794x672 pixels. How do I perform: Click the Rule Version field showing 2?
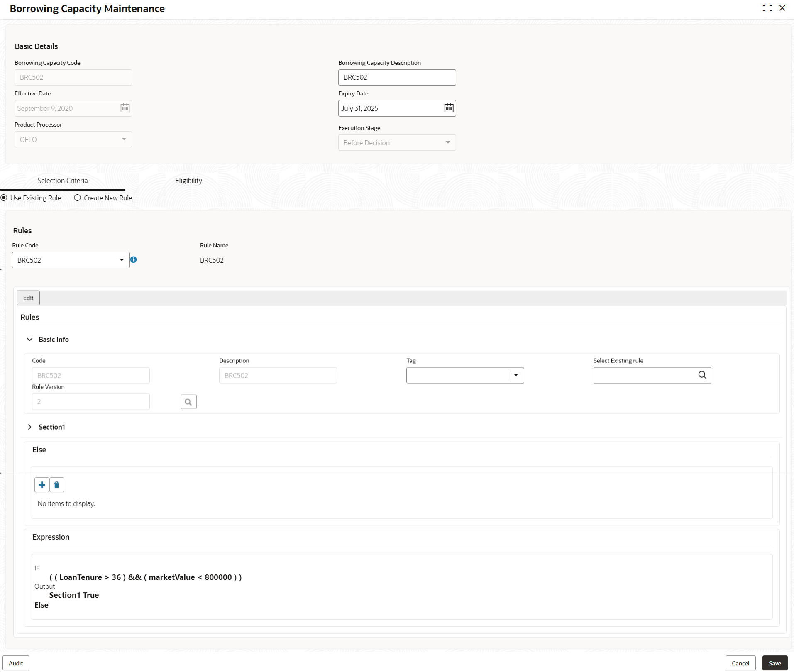coord(90,402)
